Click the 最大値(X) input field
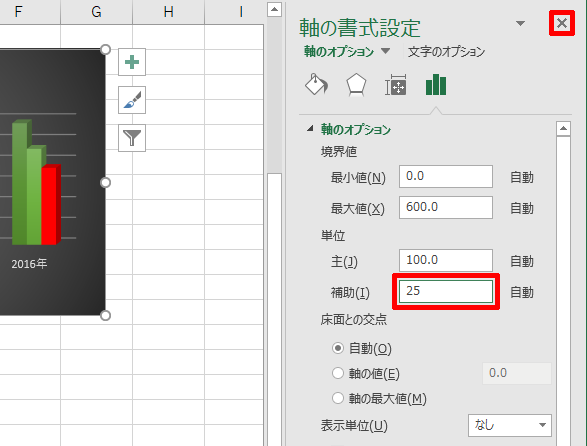The image size is (587, 446). pos(446,207)
